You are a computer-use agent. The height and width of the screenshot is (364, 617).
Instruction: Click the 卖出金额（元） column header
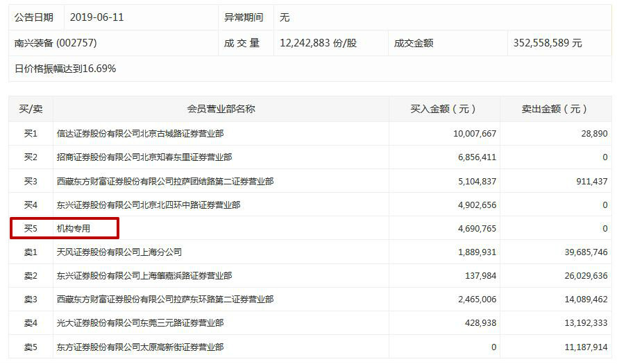pos(555,109)
